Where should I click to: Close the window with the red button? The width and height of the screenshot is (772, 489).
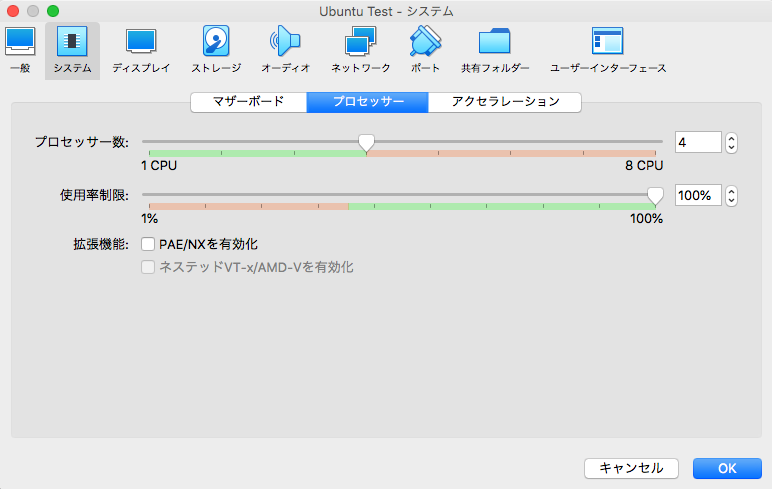pyautogui.click(x=13, y=11)
